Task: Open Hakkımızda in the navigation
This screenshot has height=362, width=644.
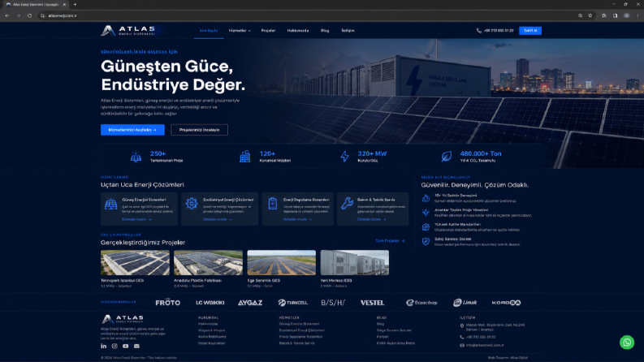Action: (x=298, y=30)
